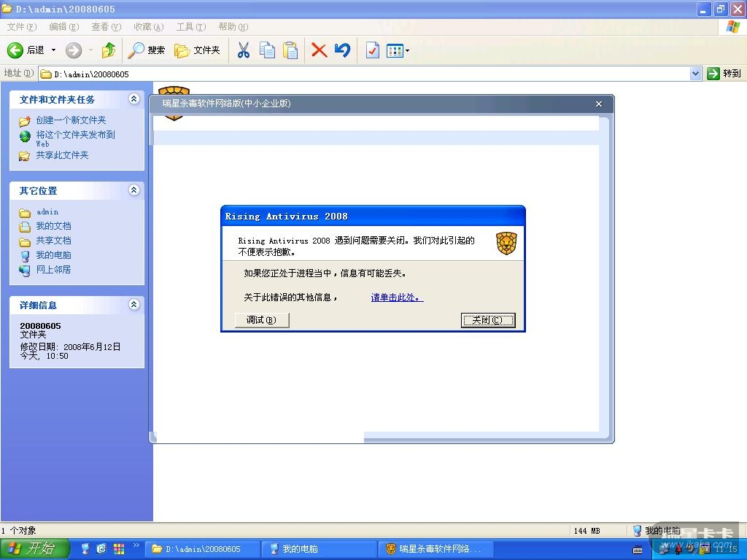The height and width of the screenshot is (560, 747).
Task: Click 创建一个新文件夹 link
Action: 71,120
